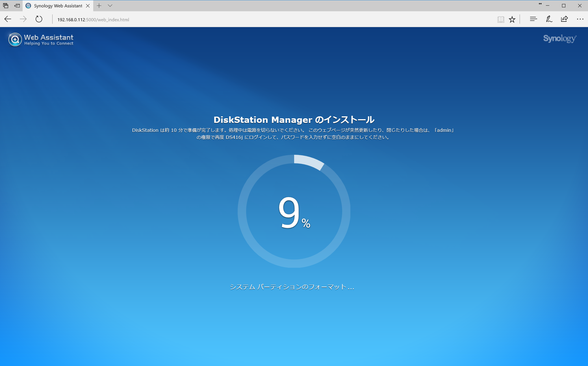The width and height of the screenshot is (588, 366).
Task: Click the circular 9% progress ring
Action: click(x=294, y=211)
